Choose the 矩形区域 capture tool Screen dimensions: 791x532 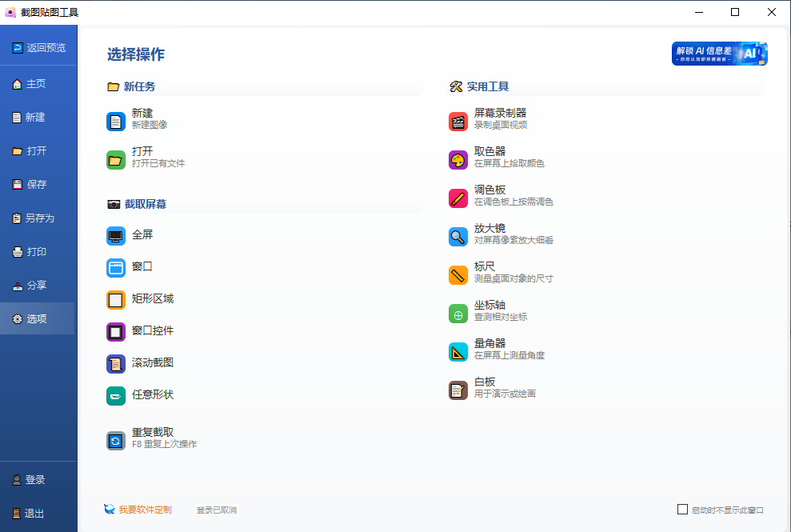152,298
